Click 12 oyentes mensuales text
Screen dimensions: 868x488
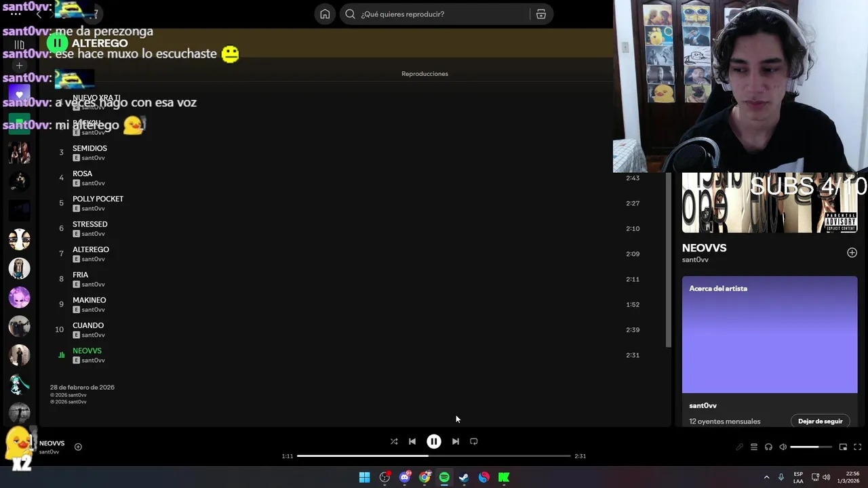pyautogui.click(x=724, y=422)
